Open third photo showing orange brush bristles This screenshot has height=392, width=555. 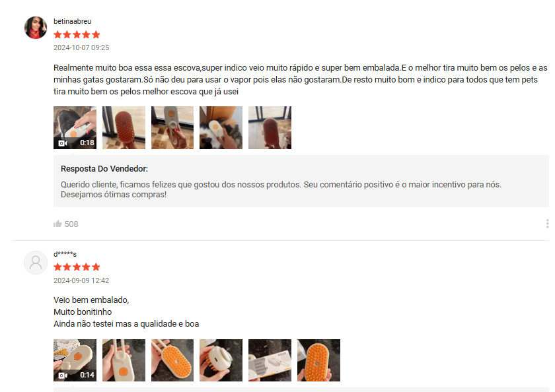tap(172, 360)
